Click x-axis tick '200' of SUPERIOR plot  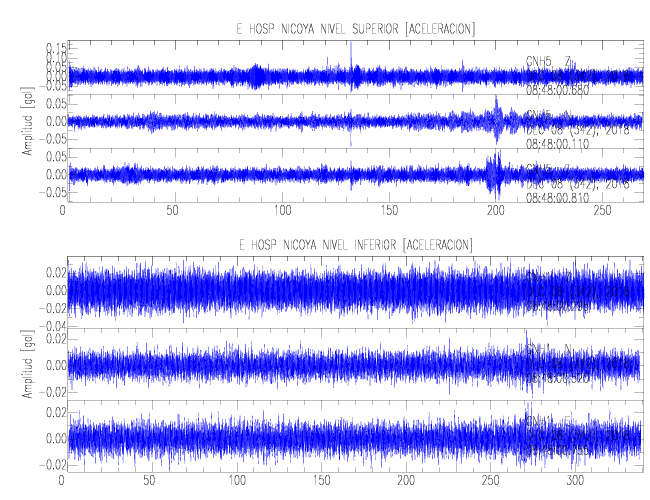click(496, 211)
